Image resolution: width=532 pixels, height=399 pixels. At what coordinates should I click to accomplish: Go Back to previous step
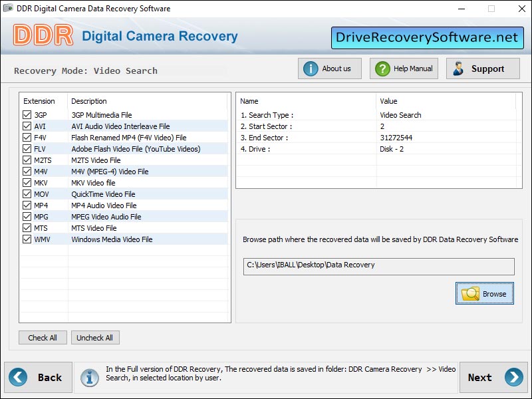[x=39, y=377]
